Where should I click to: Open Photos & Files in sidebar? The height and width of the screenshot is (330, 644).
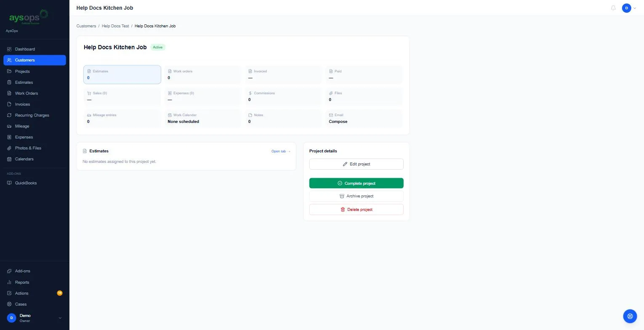[x=35, y=148]
